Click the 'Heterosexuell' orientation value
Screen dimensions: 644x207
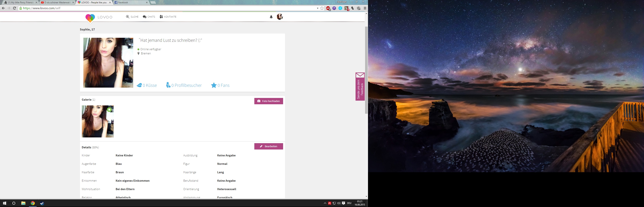coord(227,189)
